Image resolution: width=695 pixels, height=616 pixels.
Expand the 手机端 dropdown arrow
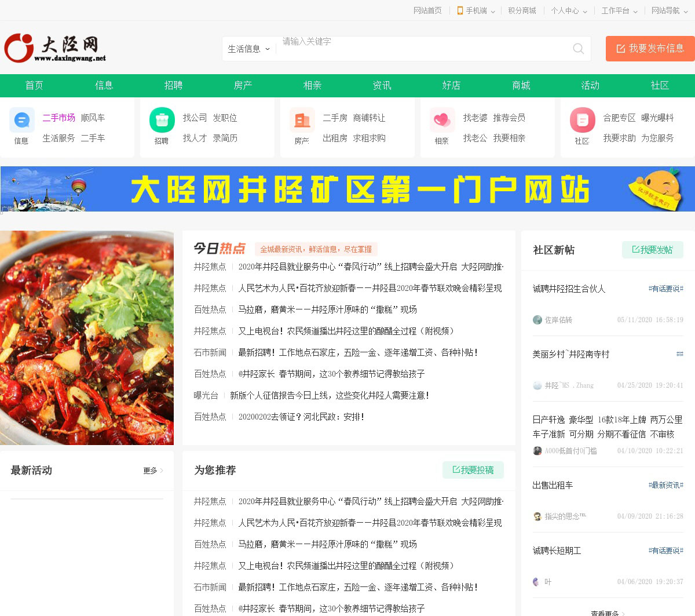(492, 11)
